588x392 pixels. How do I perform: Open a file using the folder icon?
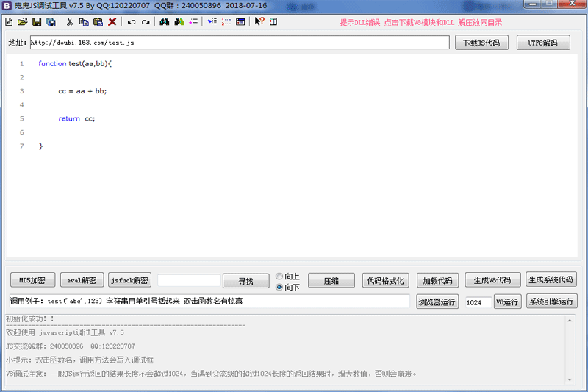[23, 22]
